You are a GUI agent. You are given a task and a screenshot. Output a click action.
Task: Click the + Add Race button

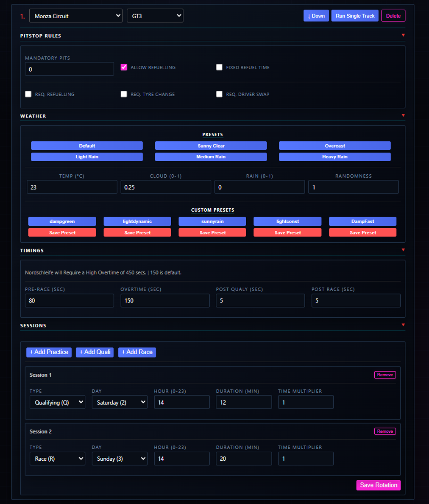click(137, 352)
